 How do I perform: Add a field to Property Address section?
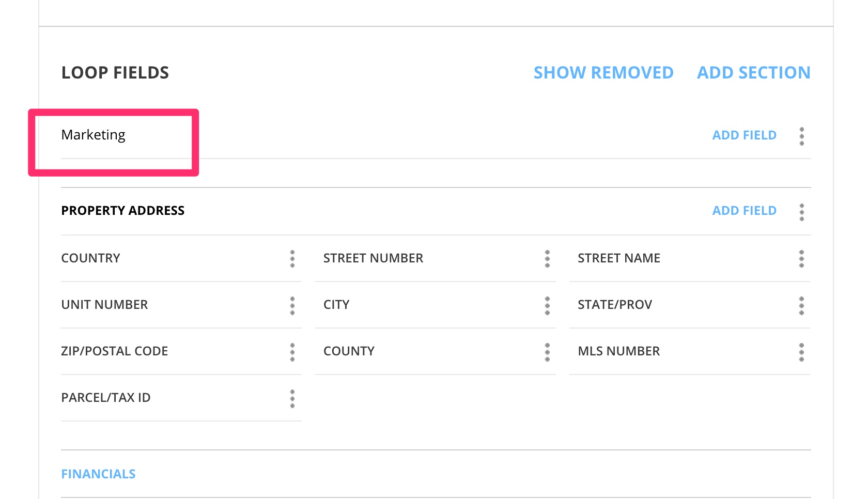pyautogui.click(x=744, y=211)
